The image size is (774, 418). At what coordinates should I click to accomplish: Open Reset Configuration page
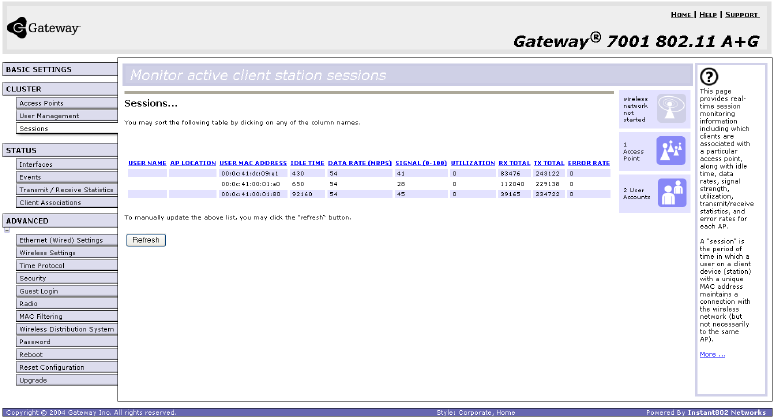pos(67,367)
